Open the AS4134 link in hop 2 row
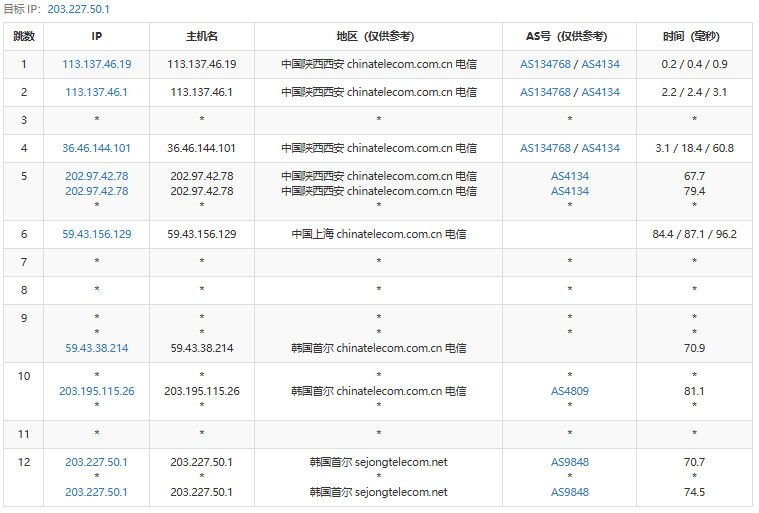 [601, 92]
